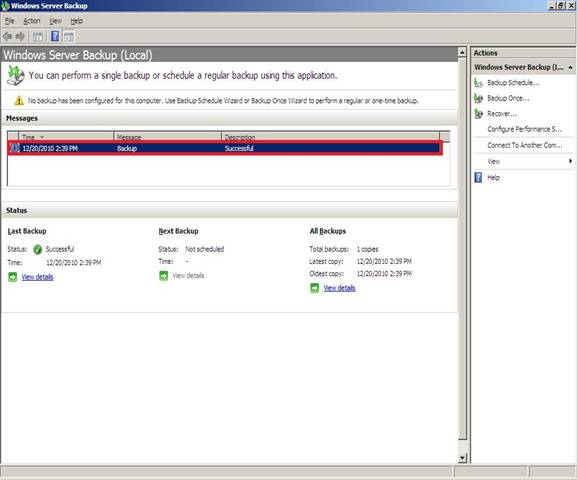Select Connect To Another Computer action
The image size is (577, 480).
tap(525, 145)
